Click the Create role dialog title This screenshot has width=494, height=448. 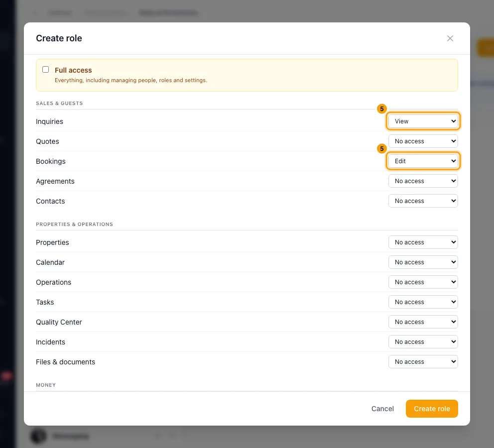(59, 38)
